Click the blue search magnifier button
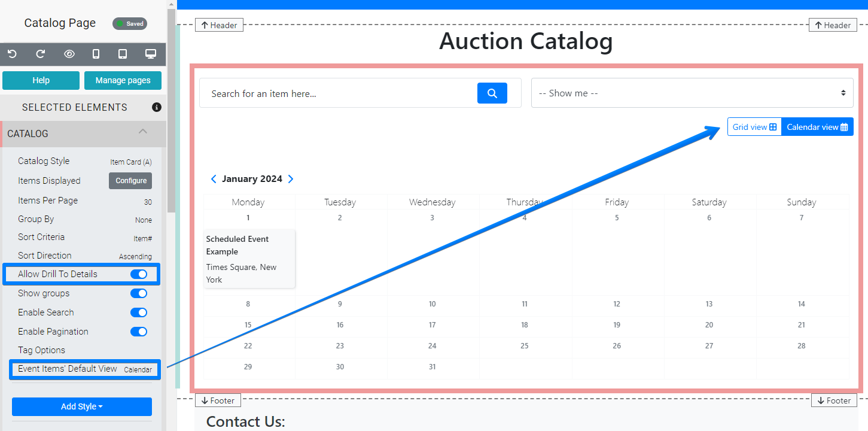 point(492,93)
